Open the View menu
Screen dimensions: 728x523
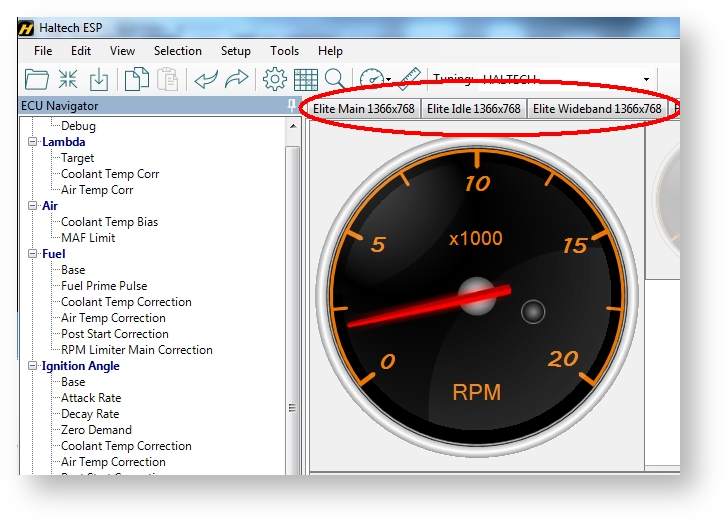(122, 51)
